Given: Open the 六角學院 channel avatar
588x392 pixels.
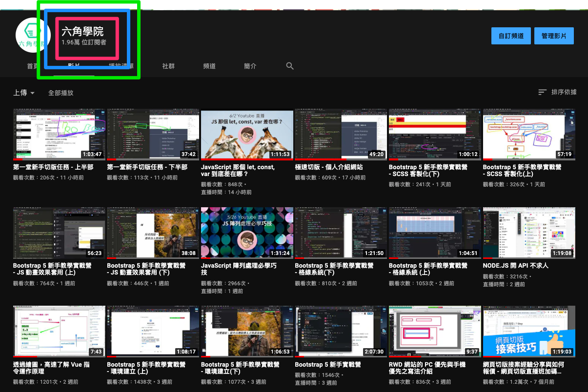Looking at the screenshot, I should coord(33,35).
